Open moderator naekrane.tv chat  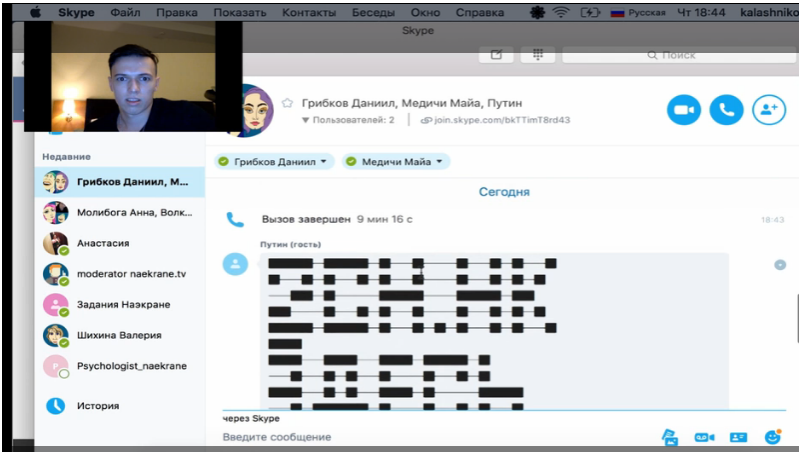[120, 274]
